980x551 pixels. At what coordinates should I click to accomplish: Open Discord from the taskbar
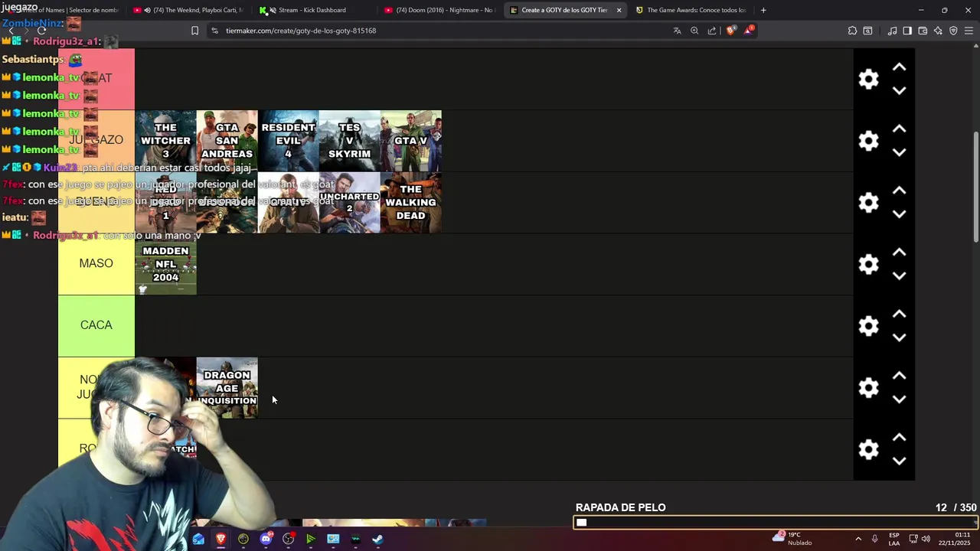pos(266,539)
